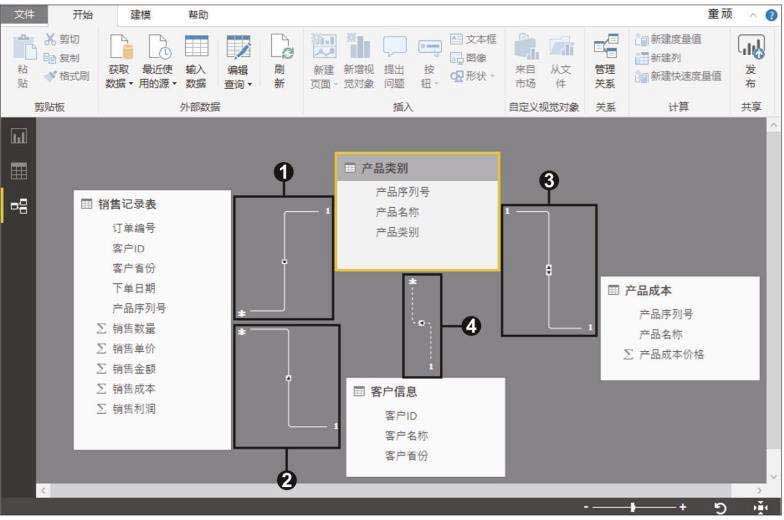Click the vertical scrollbar up arrow
Screen dimensions: 784x520
[774, 124]
